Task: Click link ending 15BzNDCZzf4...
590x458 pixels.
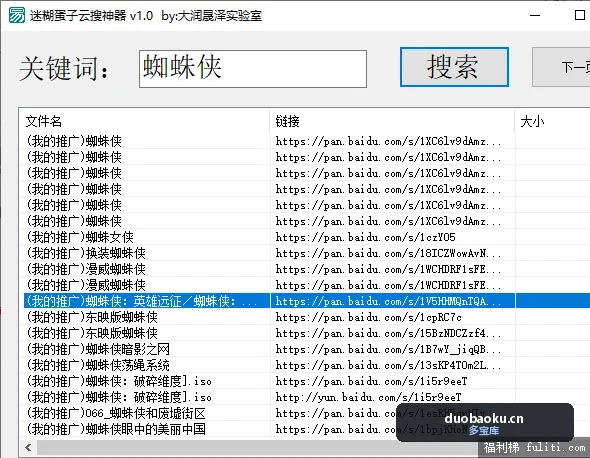Action: click(388, 333)
